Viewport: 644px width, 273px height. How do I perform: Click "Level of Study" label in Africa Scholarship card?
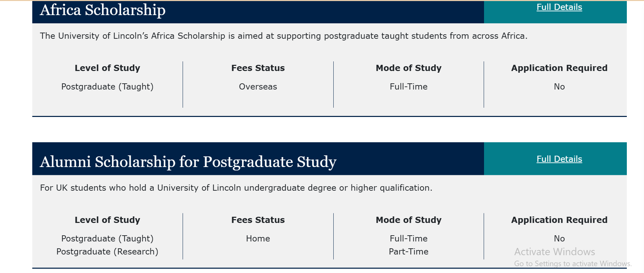coord(107,68)
